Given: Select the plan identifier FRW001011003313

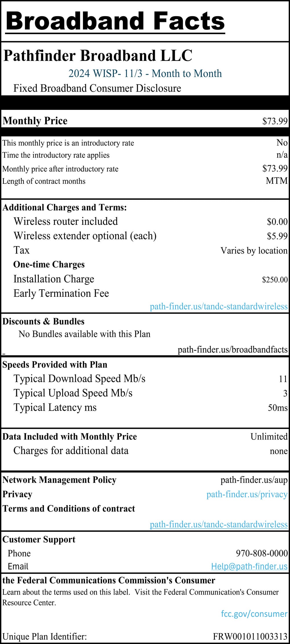Looking at the screenshot, I should point(250,636).
